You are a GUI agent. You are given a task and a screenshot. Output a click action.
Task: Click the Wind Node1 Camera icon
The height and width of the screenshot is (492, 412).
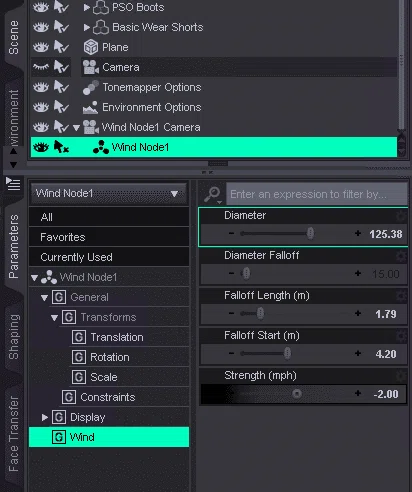pyautogui.click(x=91, y=127)
